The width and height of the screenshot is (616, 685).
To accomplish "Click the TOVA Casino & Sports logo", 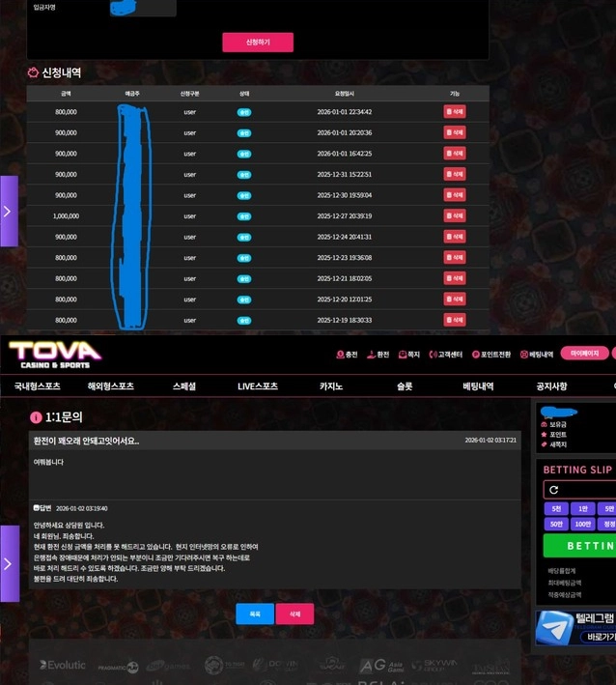I will [x=54, y=354].
